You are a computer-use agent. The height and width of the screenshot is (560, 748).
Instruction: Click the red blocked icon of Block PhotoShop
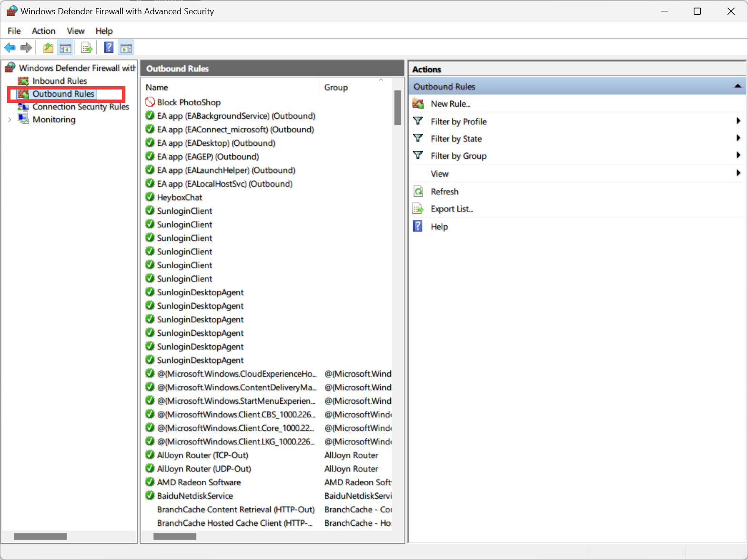[150, 102]
